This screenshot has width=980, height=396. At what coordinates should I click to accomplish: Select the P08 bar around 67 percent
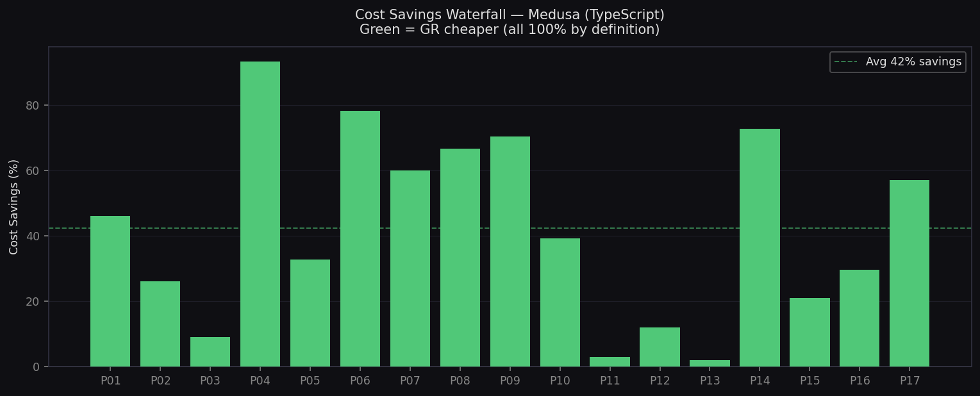[x=460, y=256]
